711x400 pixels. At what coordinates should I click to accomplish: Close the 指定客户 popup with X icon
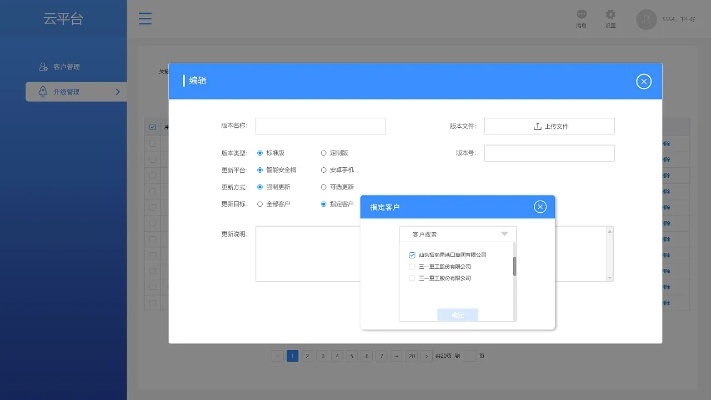click(x=540, y=207)
